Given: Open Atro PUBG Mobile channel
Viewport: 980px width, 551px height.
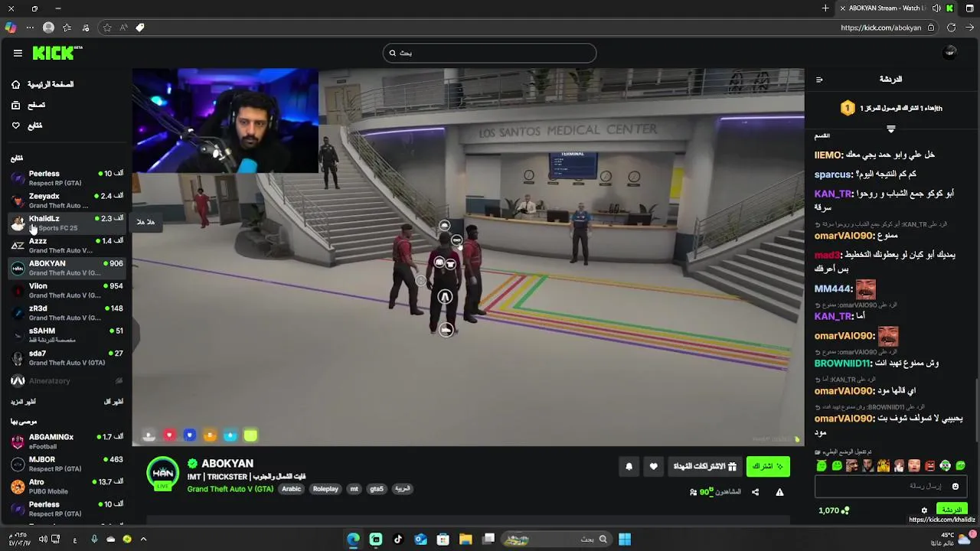Looking at the screenshot, I should coord(67,486).
